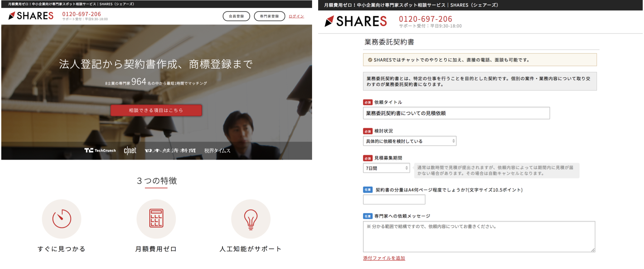The height and width of the screenshot is (269, 644).
Task: Focus the A4 page count input field
Action: click(x=394, y=200)
